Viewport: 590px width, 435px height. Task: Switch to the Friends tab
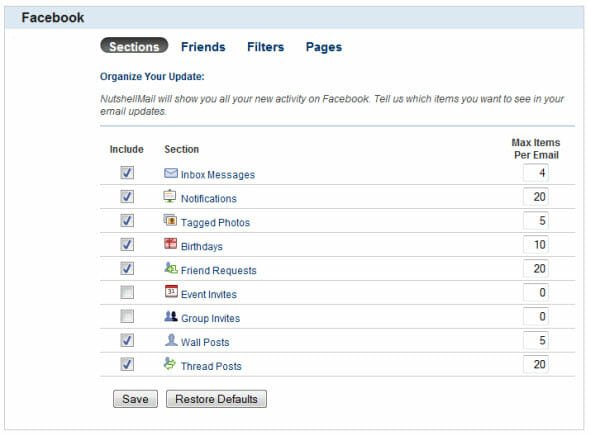click(x=203, y=47)
